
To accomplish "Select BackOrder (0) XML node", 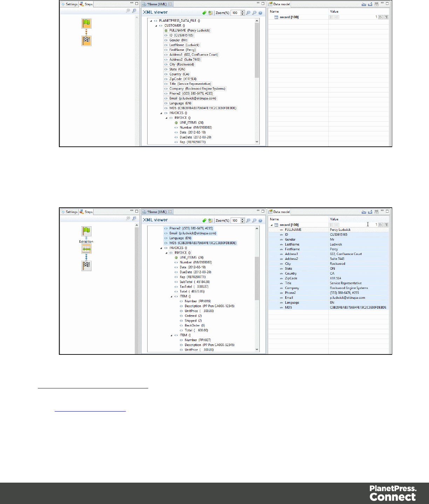I will coord(192,326).
